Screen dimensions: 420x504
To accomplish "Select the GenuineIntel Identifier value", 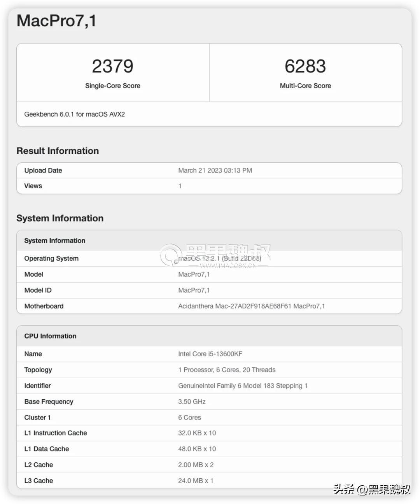I will 243,385.
